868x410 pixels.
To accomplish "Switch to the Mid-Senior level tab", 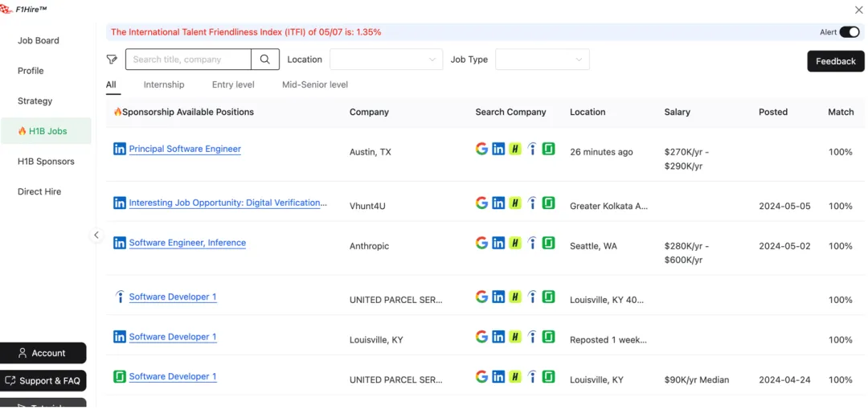I will click(315, 84).
